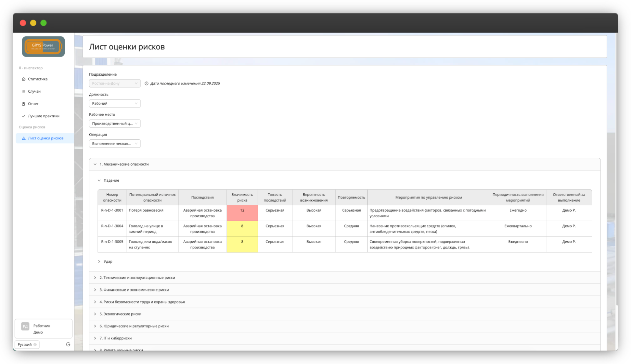Open the Операция dropdown
The width and height of the screenshot is (631, 364).
point(115,144)
